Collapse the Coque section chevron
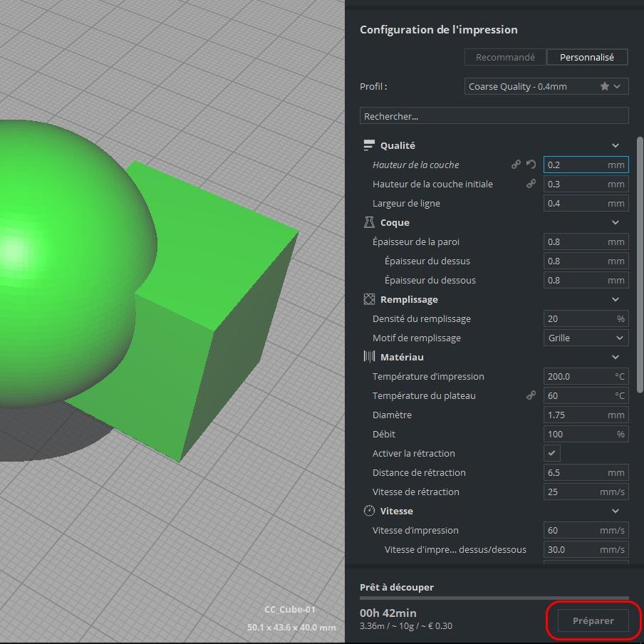This screenshot has height=644, width=644. coord(616,222)
